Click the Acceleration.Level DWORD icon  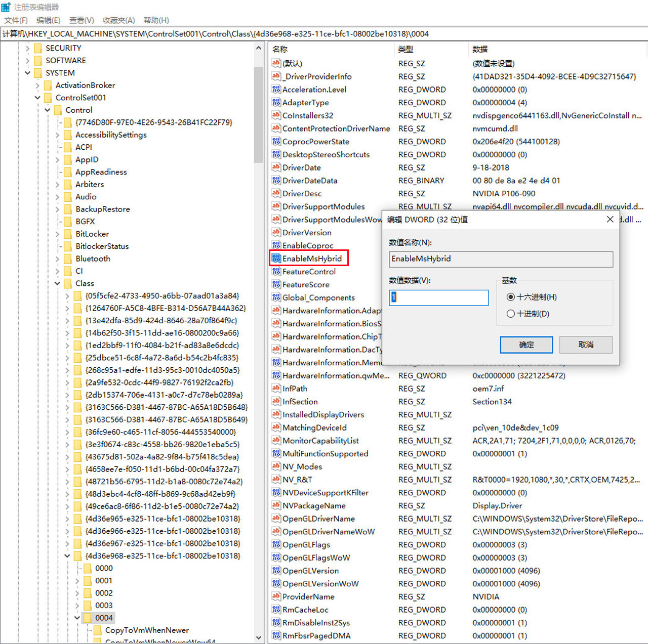276,90
